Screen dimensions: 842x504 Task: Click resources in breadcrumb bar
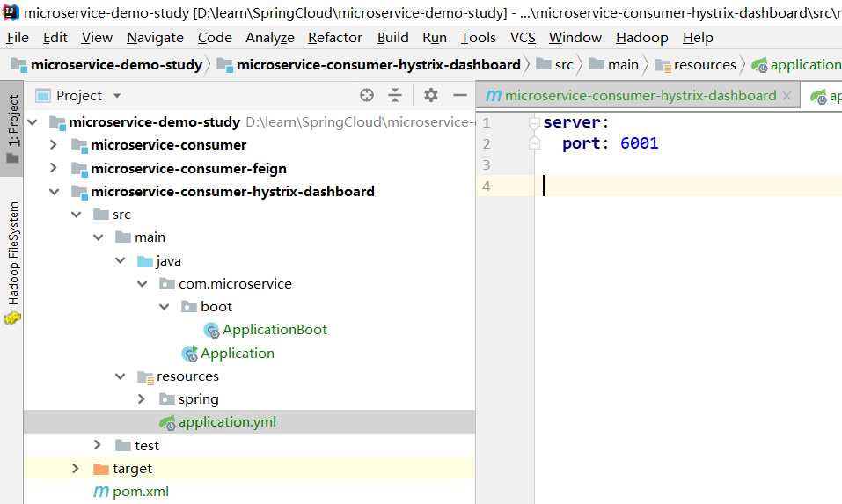tap(705, 65)
